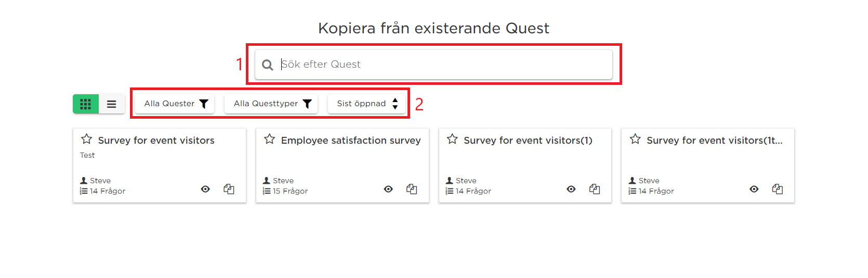Copy the last Survey for event visitors(1t... quest

778,189
